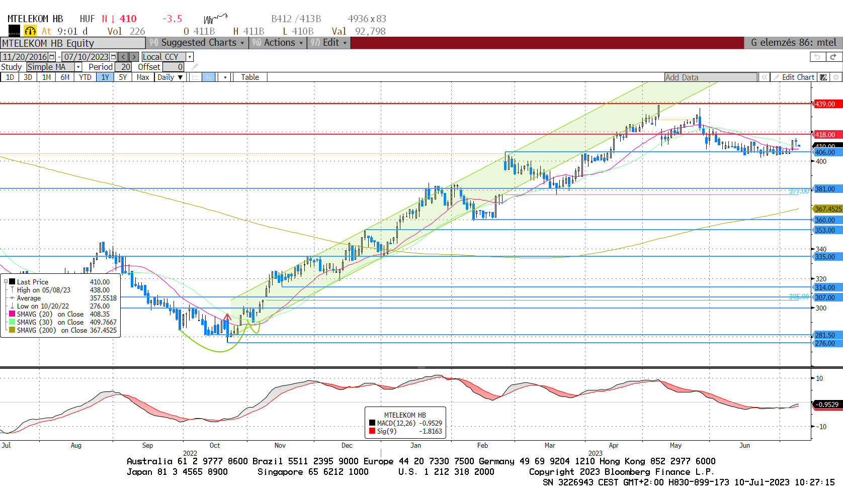Image resolution: width=843 pixels, height=504 pixels.
Task: Switch to line chart style icon
Action: coord(196,77)
